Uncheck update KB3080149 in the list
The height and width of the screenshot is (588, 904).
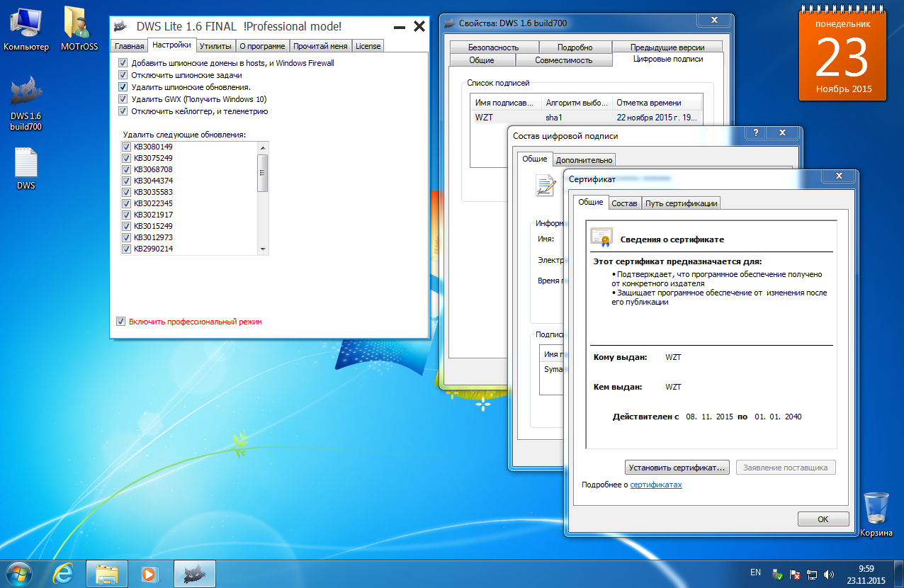[127, 147]
